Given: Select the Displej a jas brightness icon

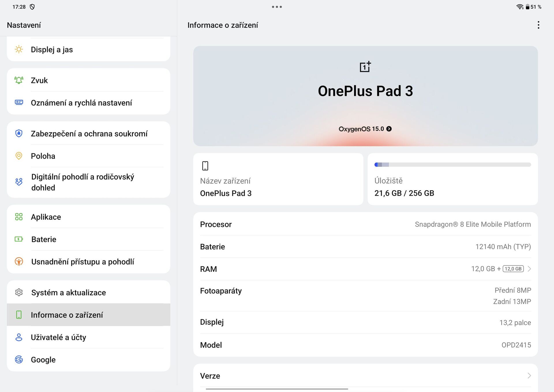Looking at the screenshot, I should 19,50.
